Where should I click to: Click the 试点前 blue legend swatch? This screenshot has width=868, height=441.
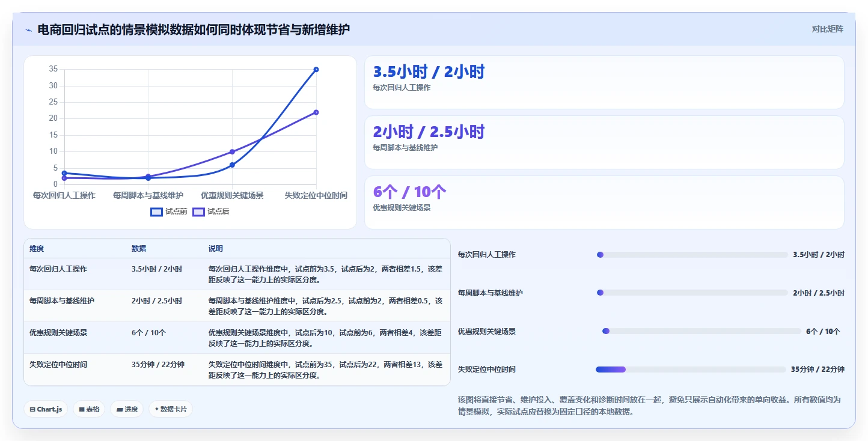click(156, 211)
